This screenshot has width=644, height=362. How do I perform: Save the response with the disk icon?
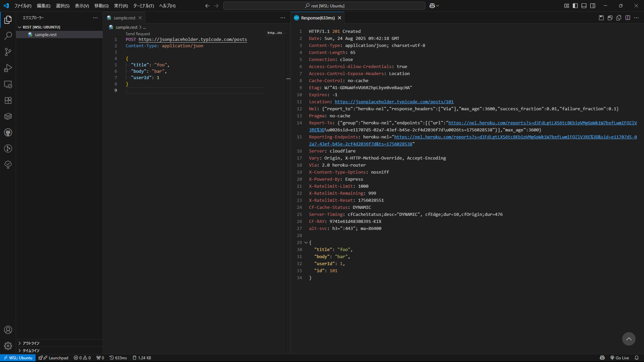tap(601, 18)
